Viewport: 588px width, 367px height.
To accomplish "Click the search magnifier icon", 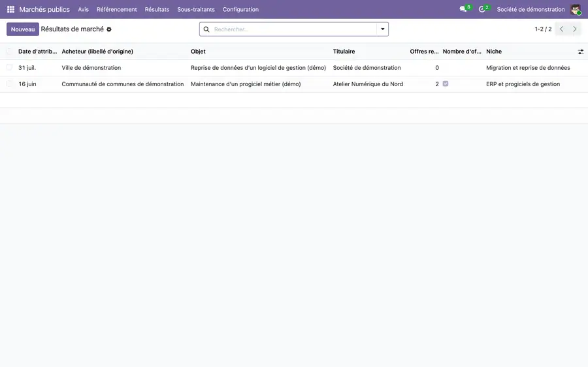I will click(206, 29).
